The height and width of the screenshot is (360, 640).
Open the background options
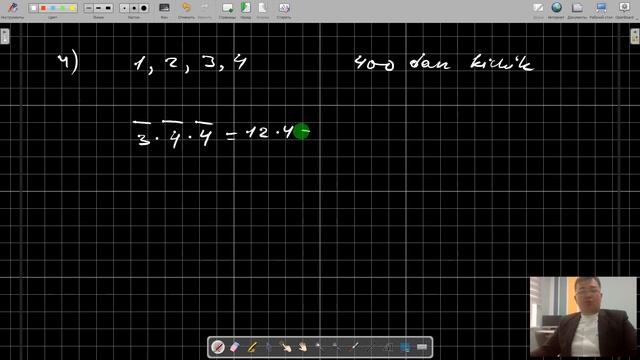(164, 8)
